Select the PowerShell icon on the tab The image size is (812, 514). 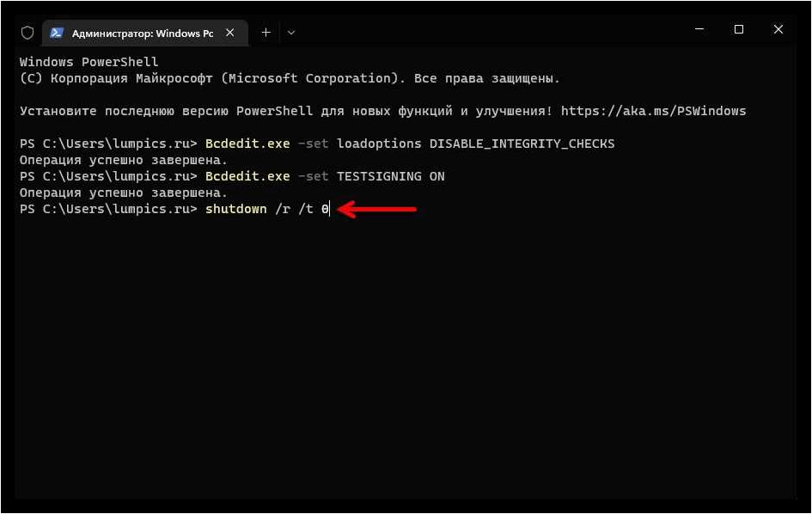point(57,33)
